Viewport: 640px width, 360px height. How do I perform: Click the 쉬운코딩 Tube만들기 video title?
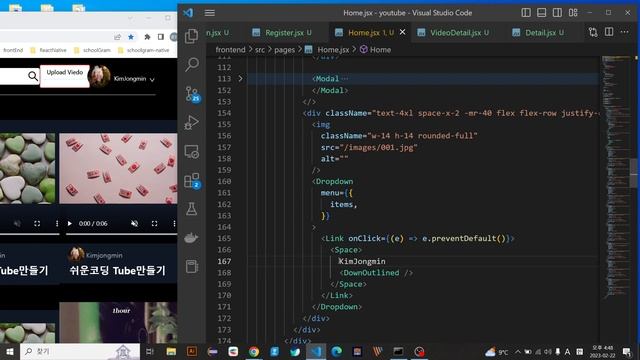(x=118, y=270)
